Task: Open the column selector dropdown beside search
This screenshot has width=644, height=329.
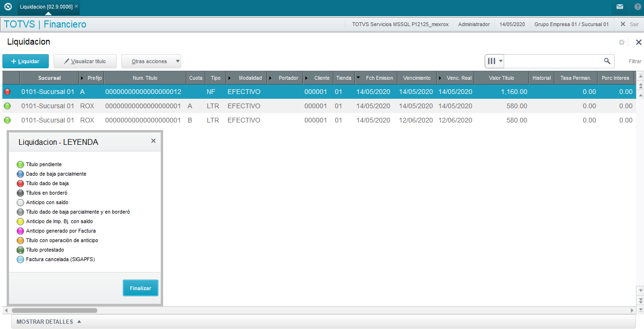Action: [x=495, y=61]
